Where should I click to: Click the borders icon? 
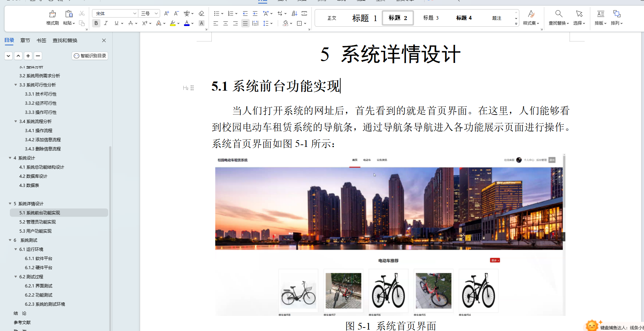pyautogui.click(x=300, y=23)
